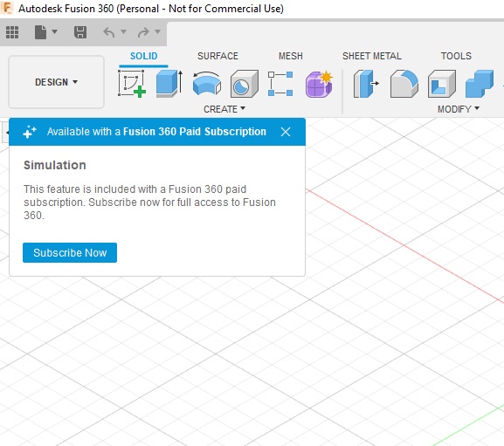The height and width of the screenshot is (446, 504).
Task: Switch to the TOOLS tab
Action: pyautogui.click(x=456, y=56)
